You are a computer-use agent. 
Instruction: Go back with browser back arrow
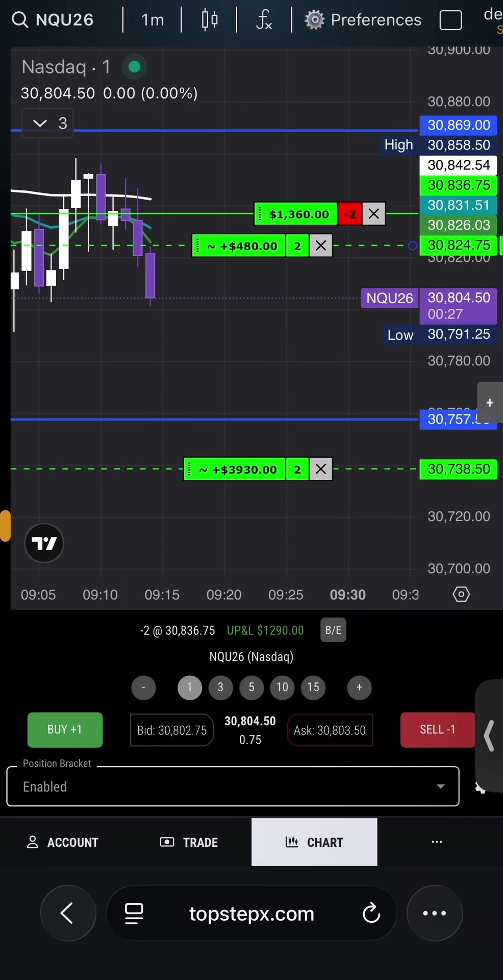tap(68, 913)
